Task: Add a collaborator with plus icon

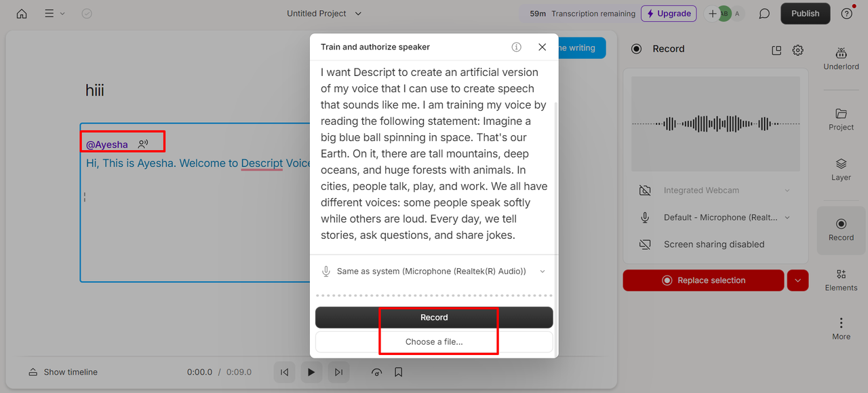Action: (x=712, y=14)
